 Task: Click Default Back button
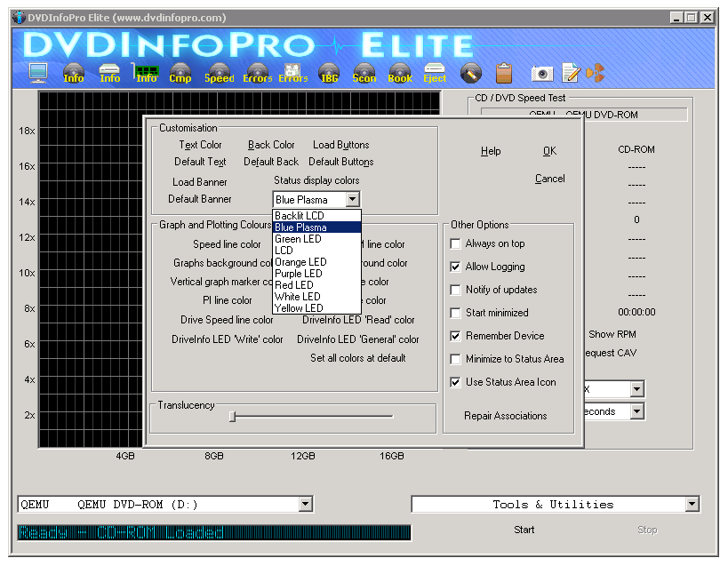[x=271, y=162]
